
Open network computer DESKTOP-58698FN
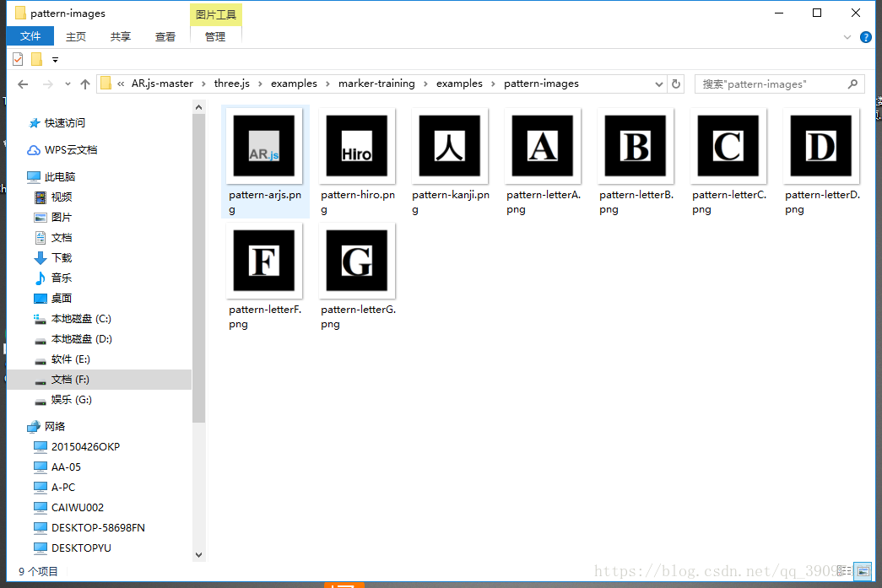[x=98, y=528]
